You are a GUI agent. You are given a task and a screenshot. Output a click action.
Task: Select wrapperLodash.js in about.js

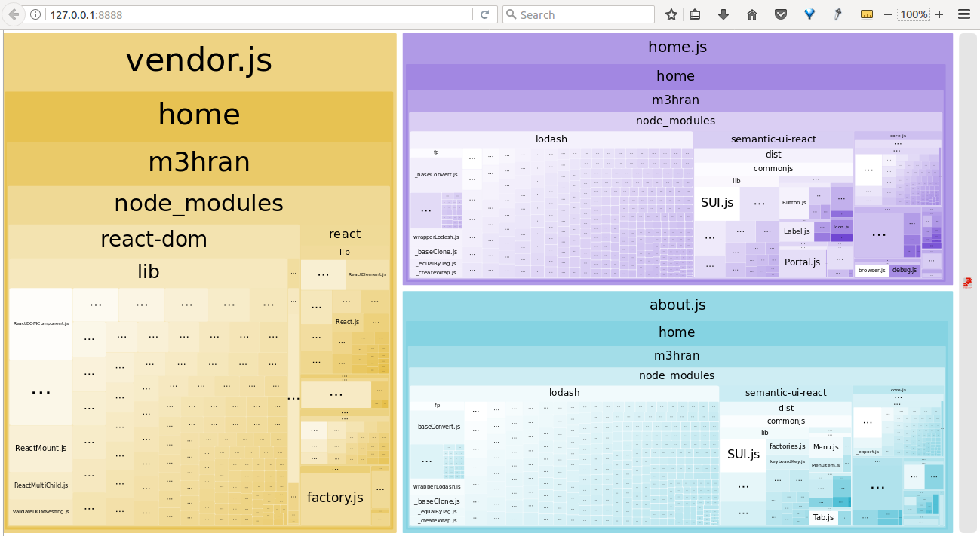(437, 487)
